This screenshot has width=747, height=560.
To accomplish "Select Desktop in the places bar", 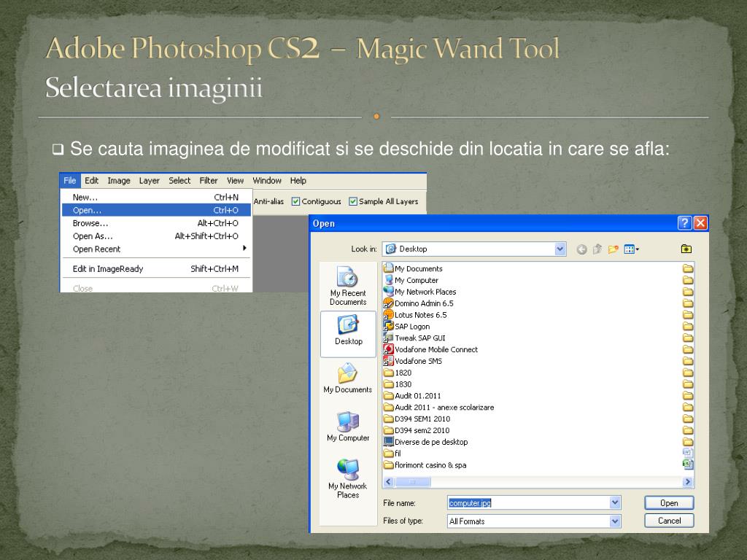I will (348, 333).
